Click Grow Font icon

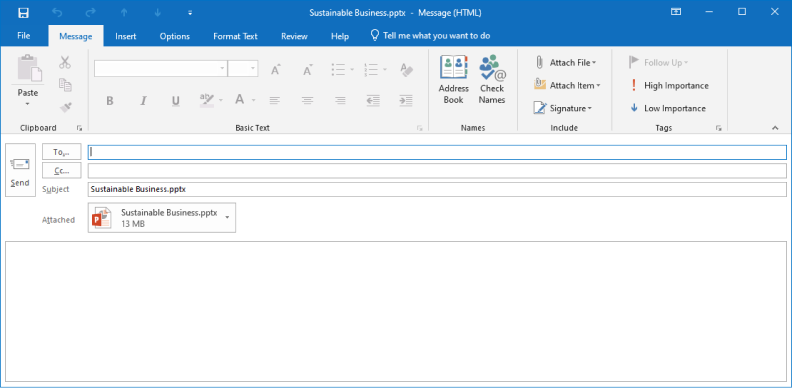click(276, 70)
